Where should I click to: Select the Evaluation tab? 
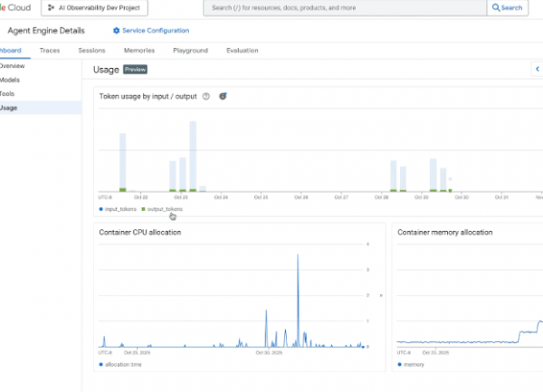tap(243, 51)
